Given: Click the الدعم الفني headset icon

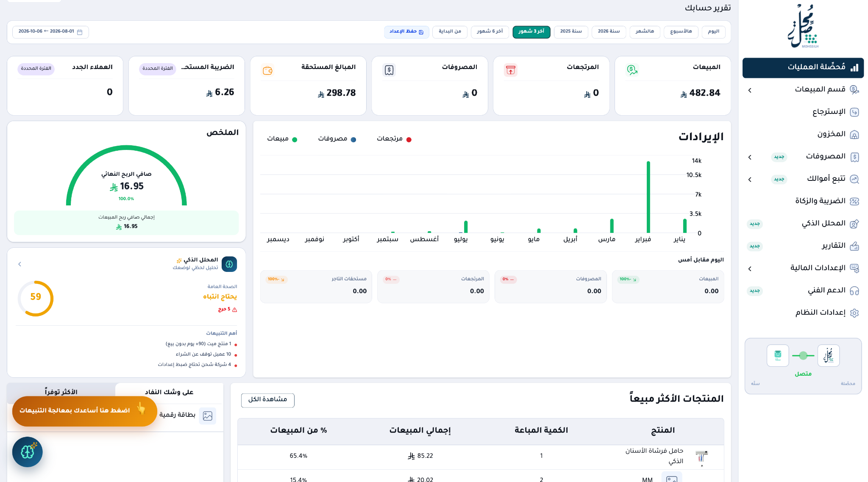Looking at the screenshot, I should 854,291.
